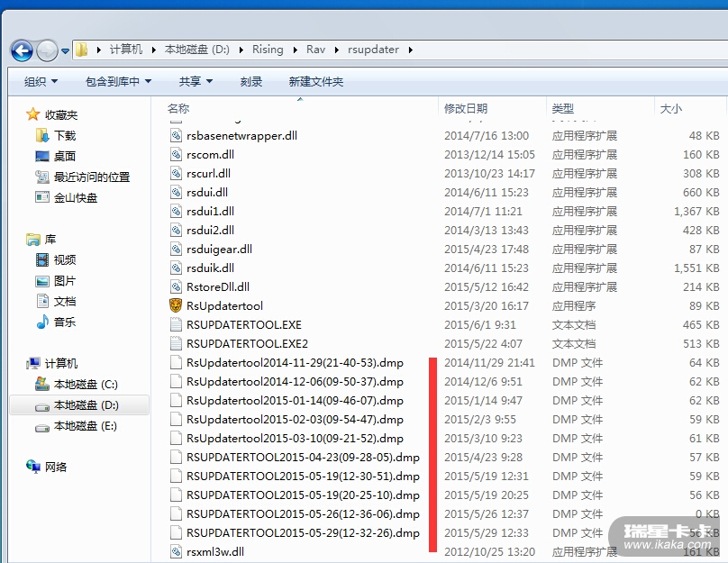The height and width of the screenshot is (563, 728).
Task: Click 计算机 in the address path
Action: pyautogui.click(x=126, y=50)
